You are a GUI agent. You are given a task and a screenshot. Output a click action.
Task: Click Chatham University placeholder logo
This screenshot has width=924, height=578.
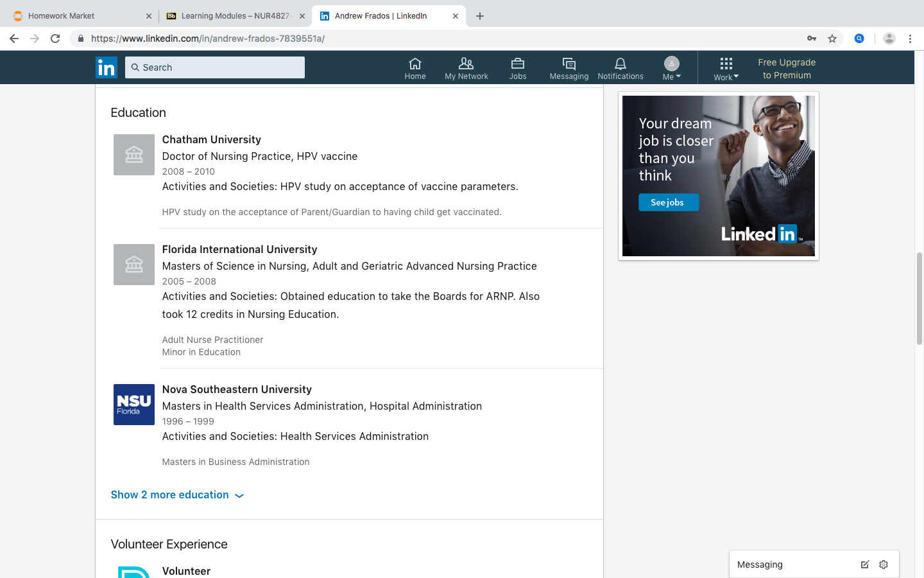(x=134, y=155)
